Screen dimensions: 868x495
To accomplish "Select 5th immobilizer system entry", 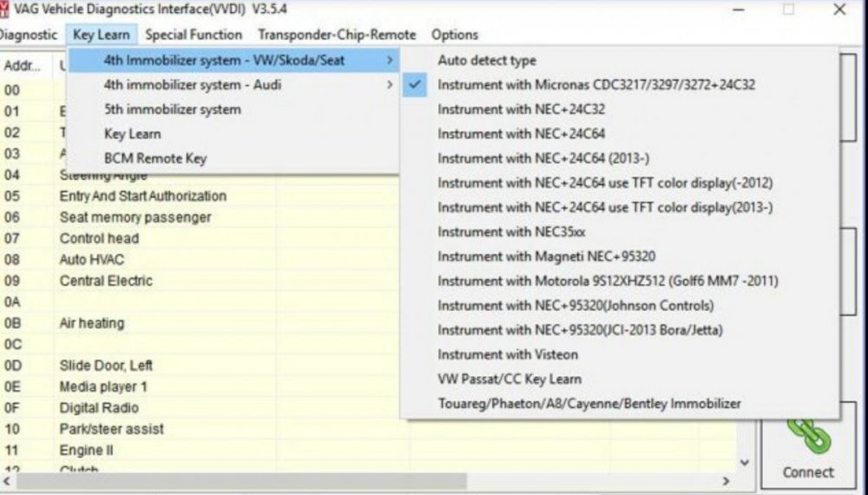I will pos(172,109).
